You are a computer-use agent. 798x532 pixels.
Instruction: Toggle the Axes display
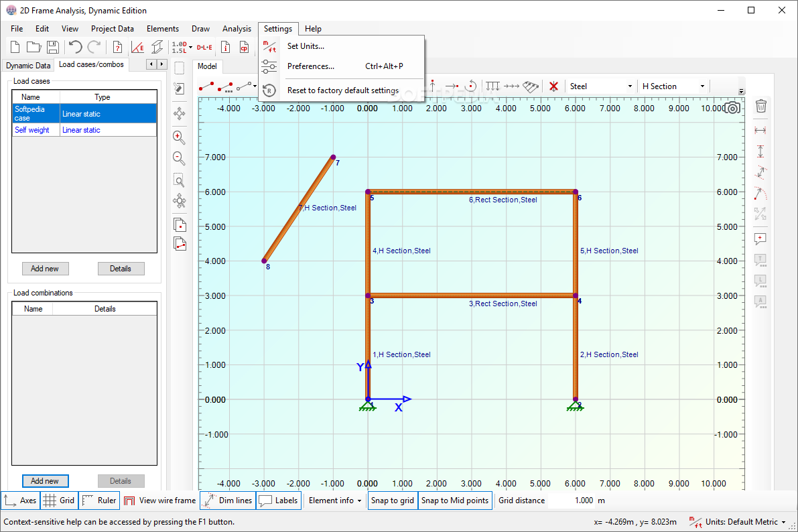tap(20, 501)
